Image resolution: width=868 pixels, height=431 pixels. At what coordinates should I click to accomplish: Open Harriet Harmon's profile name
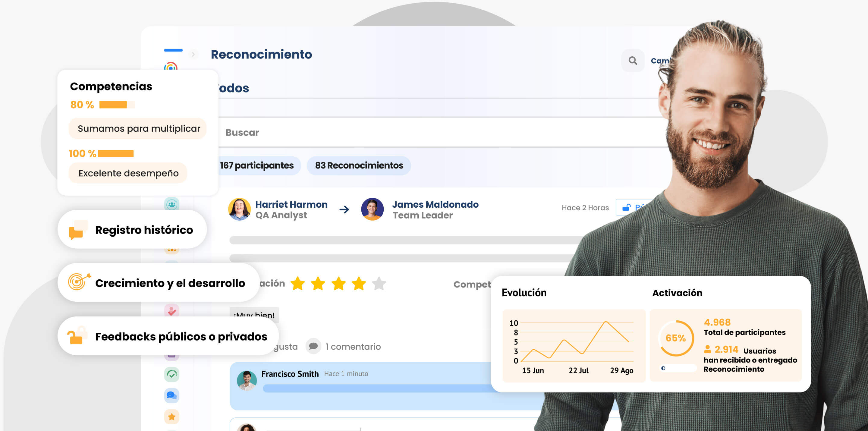click(x=291, y=205)
